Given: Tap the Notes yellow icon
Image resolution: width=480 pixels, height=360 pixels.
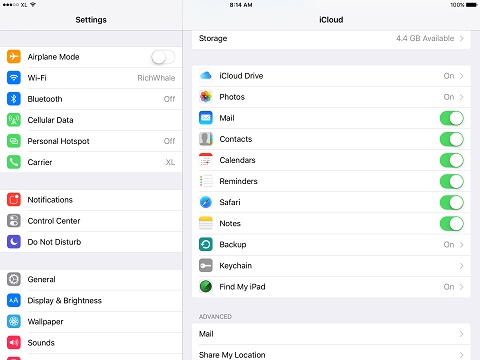Looking at the screenshot, I should tap(206, 223).
